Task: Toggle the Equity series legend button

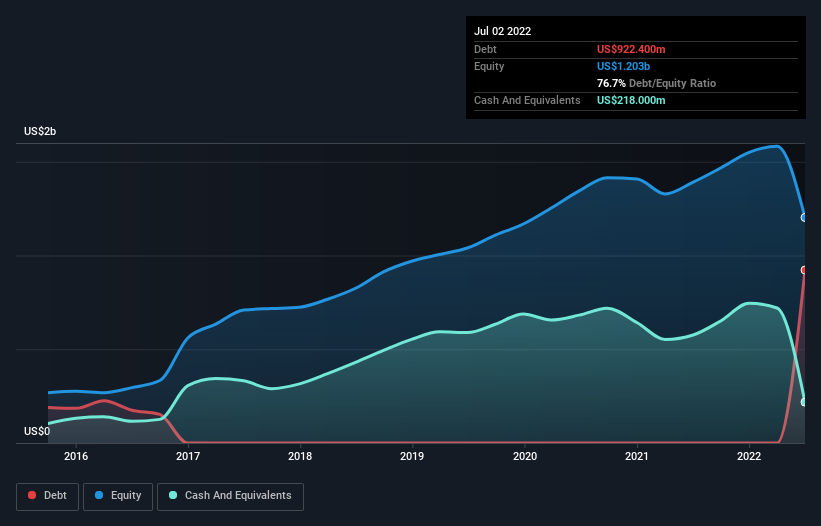Action: click(x=118, y=496)
